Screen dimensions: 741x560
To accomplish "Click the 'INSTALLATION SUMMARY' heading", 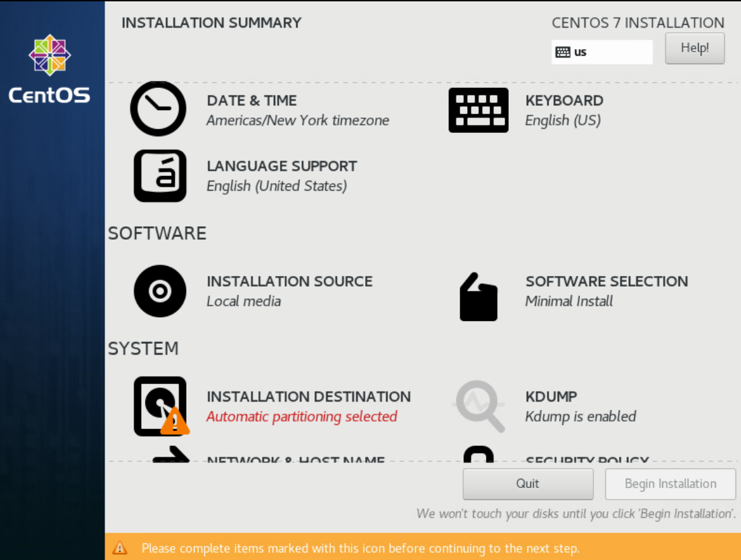I will [x=211, y=23].
